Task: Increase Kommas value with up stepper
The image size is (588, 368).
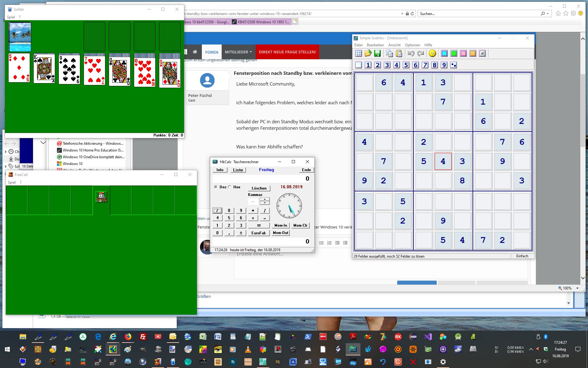Action: click(265, 199)
